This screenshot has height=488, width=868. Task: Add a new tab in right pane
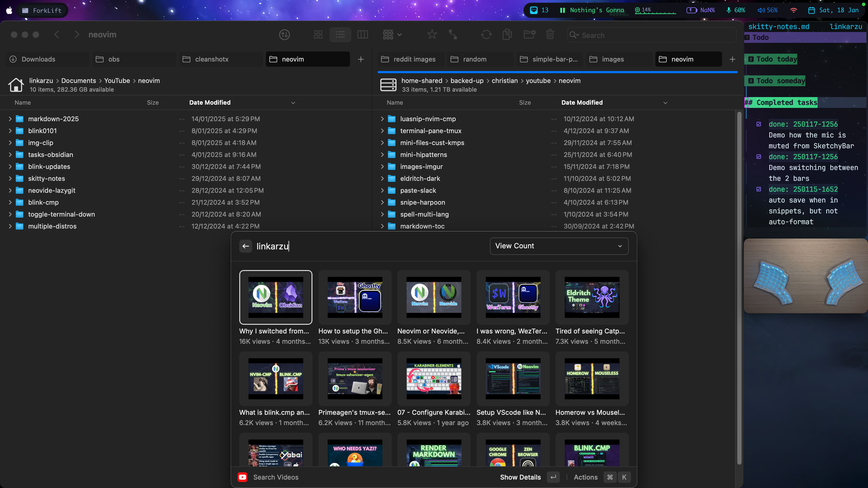click(x=732, y=59)
